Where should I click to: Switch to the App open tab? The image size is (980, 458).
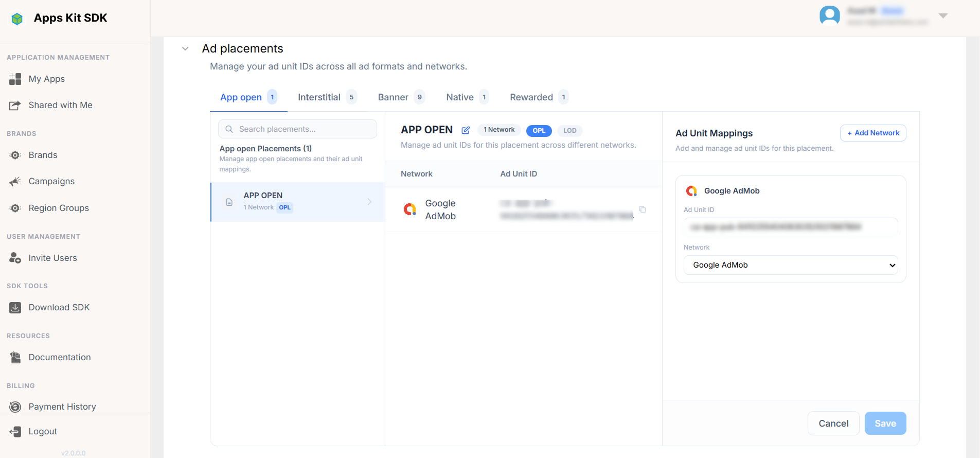click(x=248, y=97)
